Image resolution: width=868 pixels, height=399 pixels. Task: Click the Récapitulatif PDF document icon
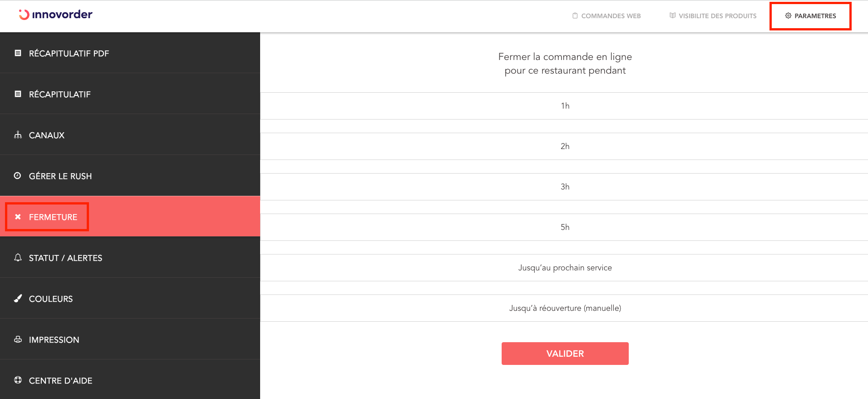tap(18, 53)
